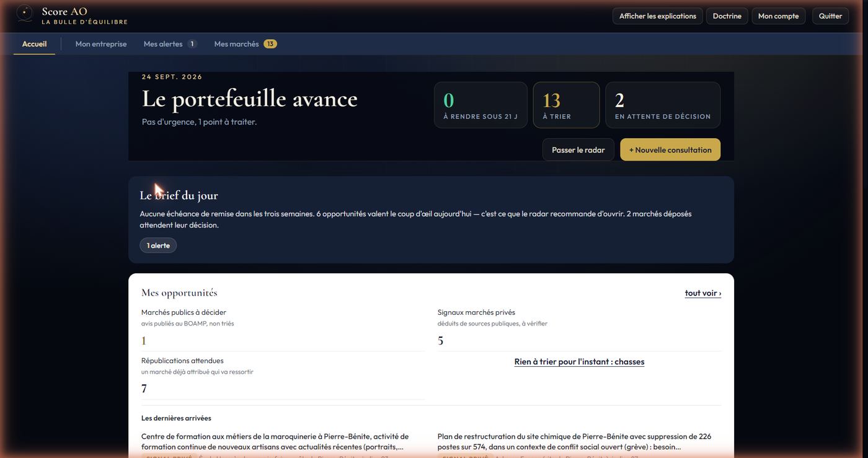Viewport: 868px width, 458px height.
Task: Click the count 1 under Marchés publics
Action: tap(144, 341)
